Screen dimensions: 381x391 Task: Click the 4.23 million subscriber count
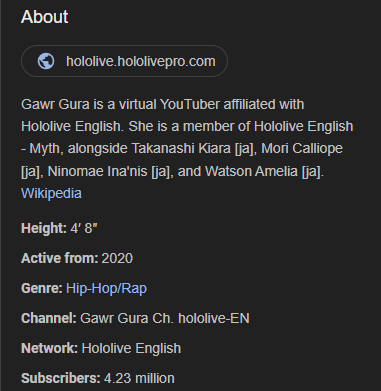[x=139, y=378]
